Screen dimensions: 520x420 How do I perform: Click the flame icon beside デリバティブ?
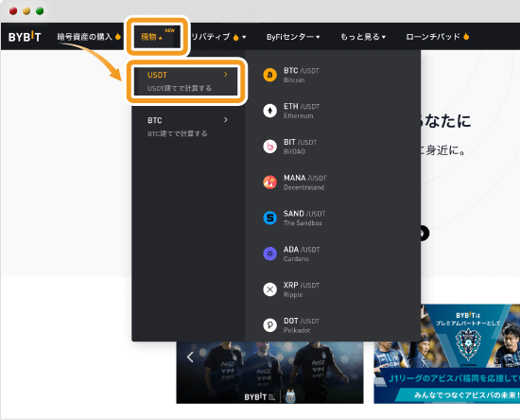click(x=235, y=37)
